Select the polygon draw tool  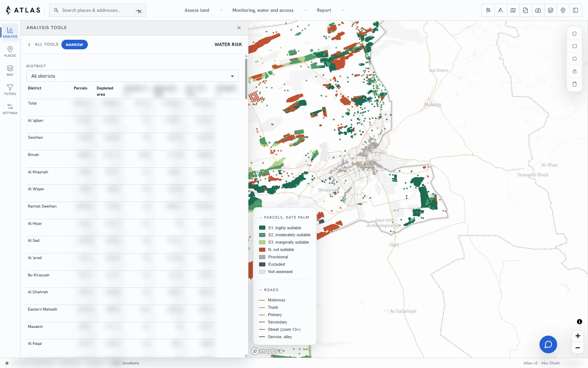[574, 33]
